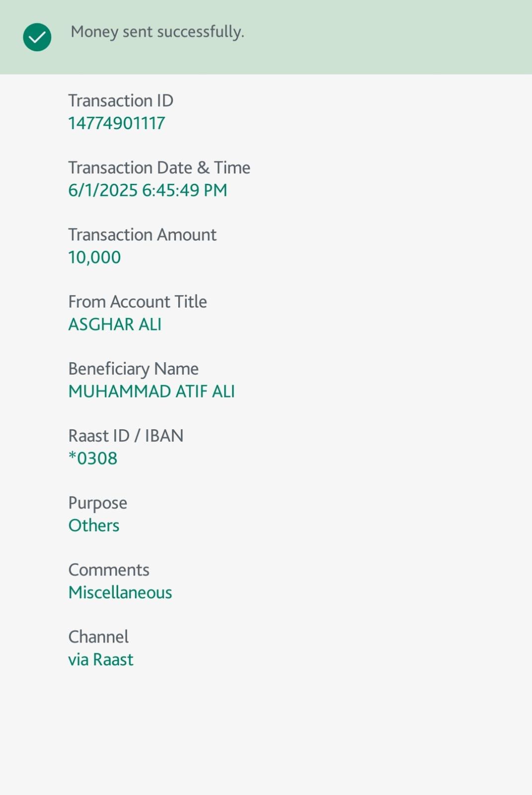
Task: Select the Purpose label
Action: coord(97,503)
